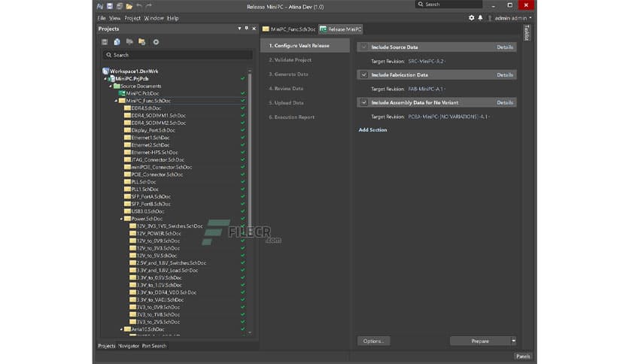Click the admin user avatar icon
The image size is (629, 364).
point(490,18)
